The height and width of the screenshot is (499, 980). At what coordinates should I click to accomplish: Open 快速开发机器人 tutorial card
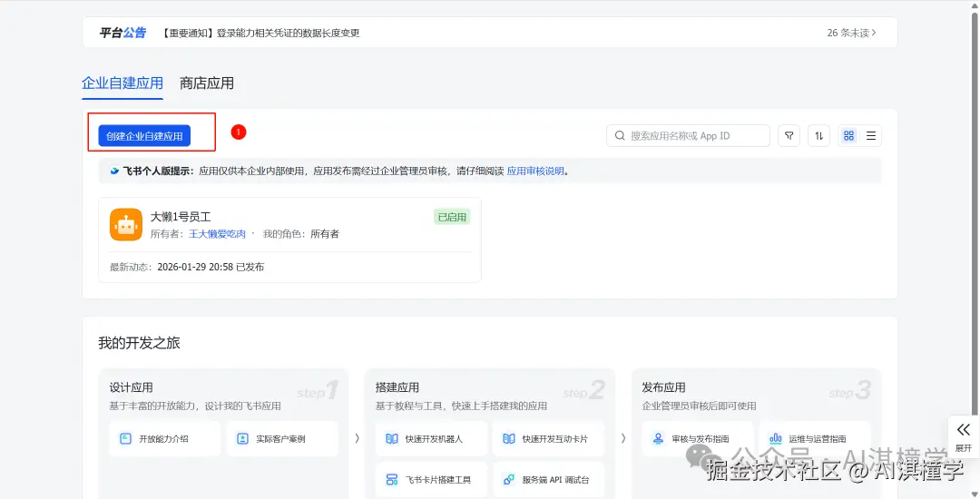coord(431,438)
